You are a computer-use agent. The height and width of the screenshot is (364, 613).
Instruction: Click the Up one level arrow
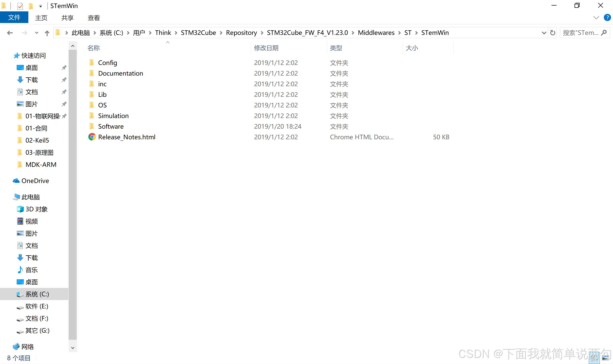pos(47,33)
